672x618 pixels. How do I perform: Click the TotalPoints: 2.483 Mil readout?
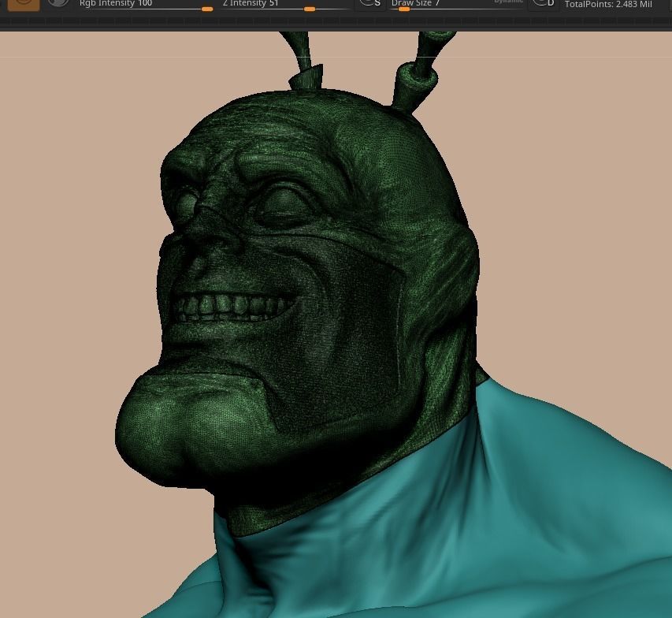pyautogui.click(x=608, y=4)
